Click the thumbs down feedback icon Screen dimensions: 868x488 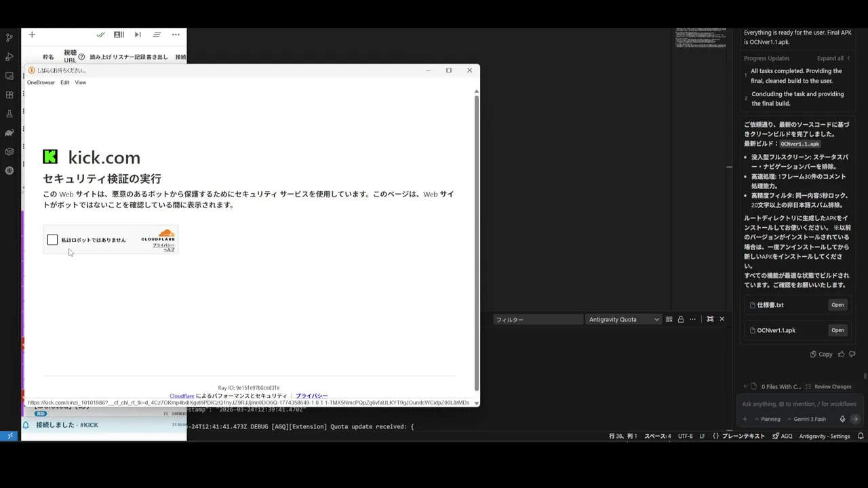click(x=853, y=354)
